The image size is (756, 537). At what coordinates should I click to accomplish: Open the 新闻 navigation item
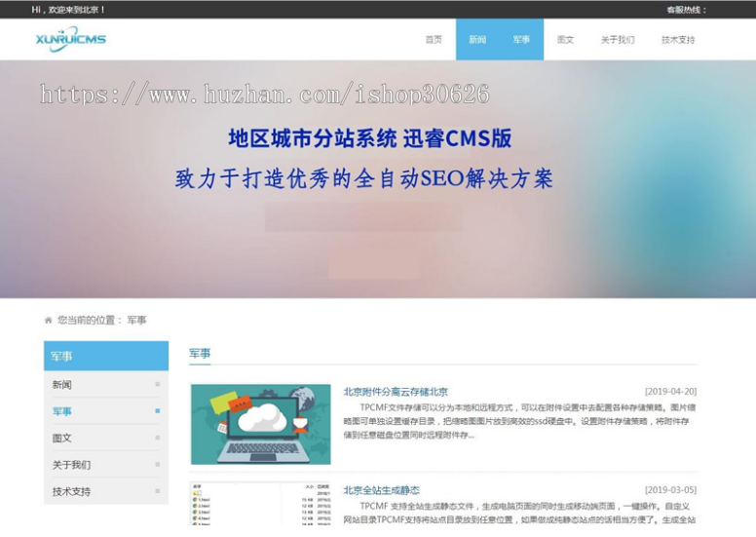pos(477,40)
